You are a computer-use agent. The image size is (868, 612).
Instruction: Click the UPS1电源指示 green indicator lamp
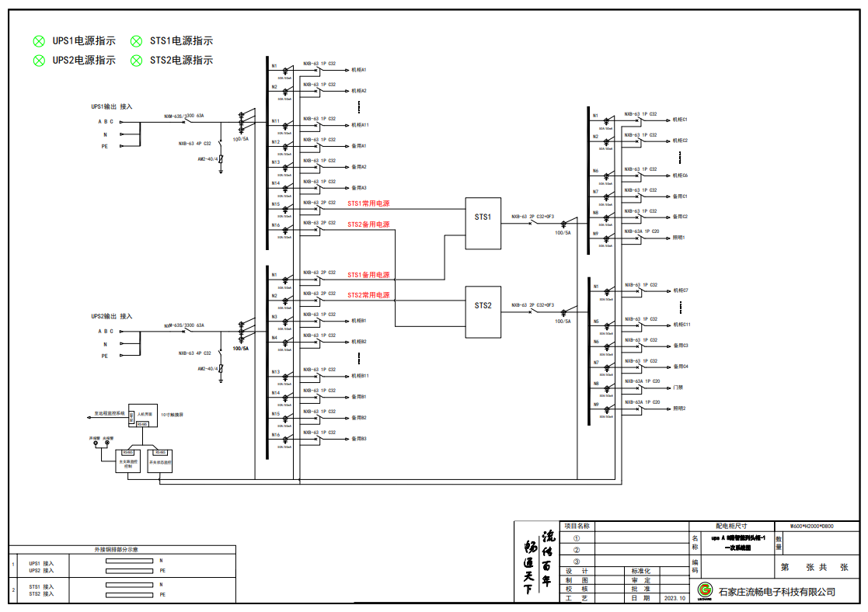point(38,41)
